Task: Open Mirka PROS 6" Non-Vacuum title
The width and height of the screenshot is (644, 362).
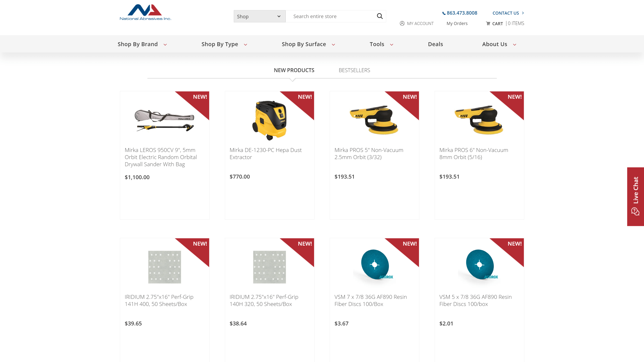Action: (x=474, y=154)
